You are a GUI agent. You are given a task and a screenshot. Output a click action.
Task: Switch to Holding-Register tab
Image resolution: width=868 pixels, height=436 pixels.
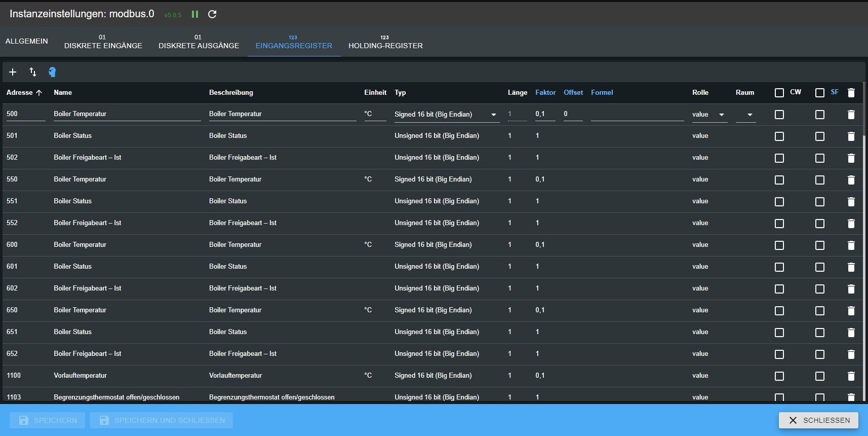pos(385,42)
